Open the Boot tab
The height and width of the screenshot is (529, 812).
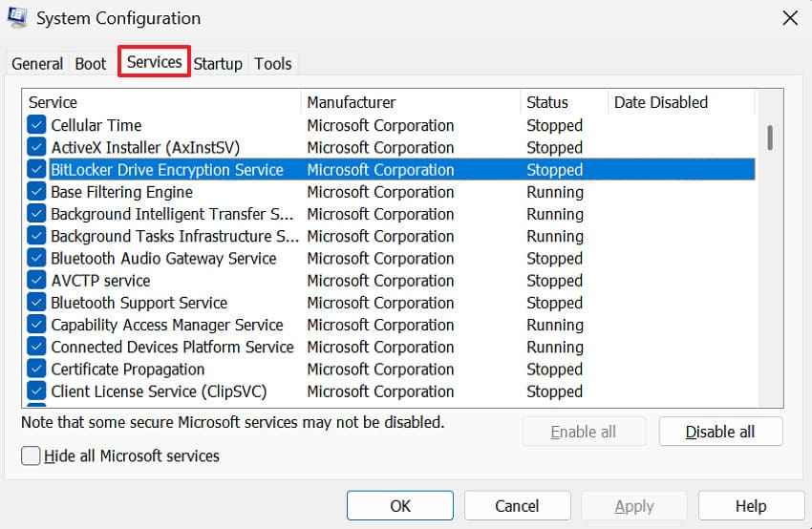[x=91, y=64]
